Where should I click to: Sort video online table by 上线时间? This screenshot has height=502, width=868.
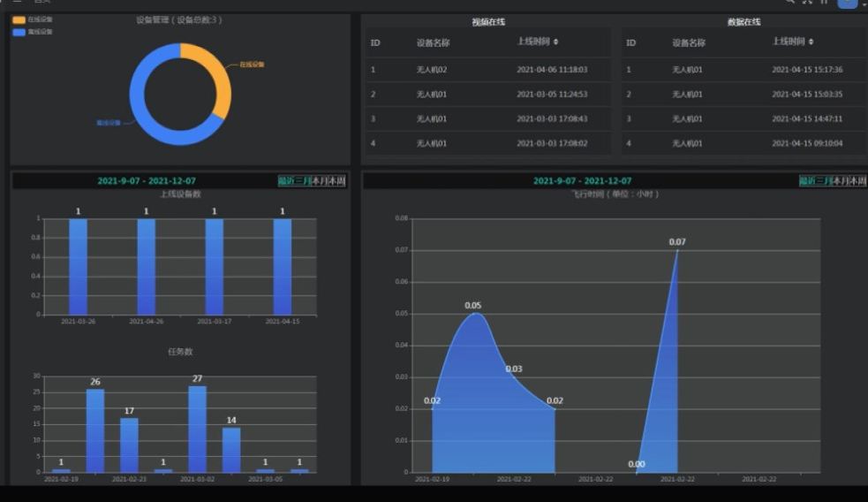tap(555, 42)
